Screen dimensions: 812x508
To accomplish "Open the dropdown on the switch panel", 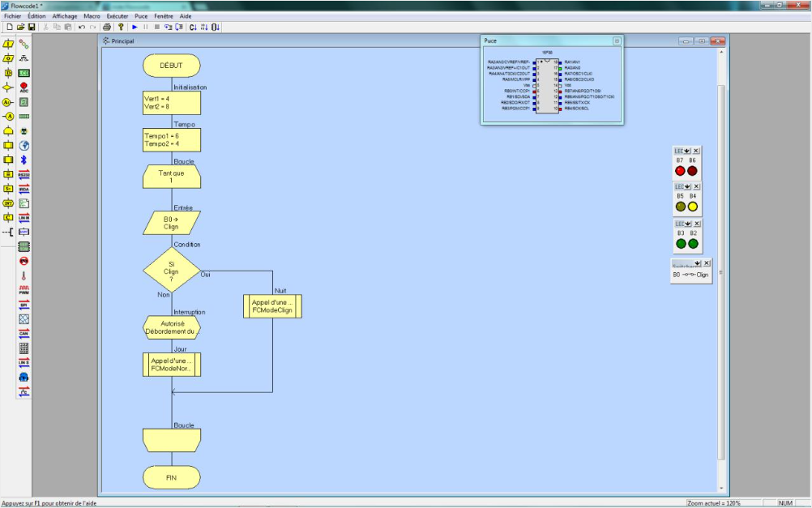I will [x=698, y=262].
